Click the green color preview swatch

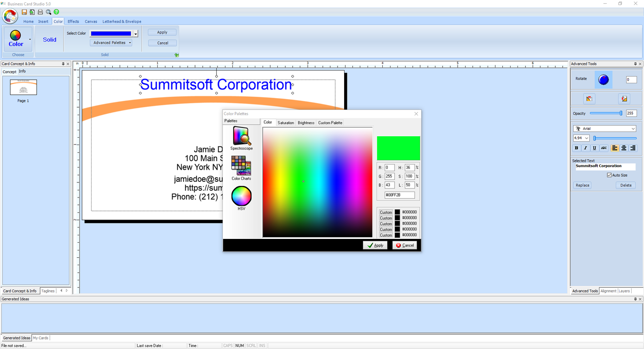tap(398, 148)
